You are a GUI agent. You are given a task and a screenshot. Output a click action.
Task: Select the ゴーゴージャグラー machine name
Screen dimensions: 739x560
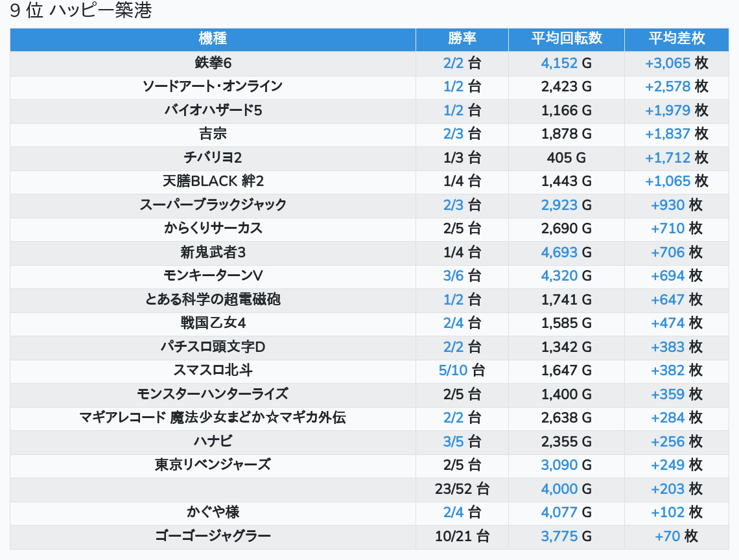tap(213, 536)
